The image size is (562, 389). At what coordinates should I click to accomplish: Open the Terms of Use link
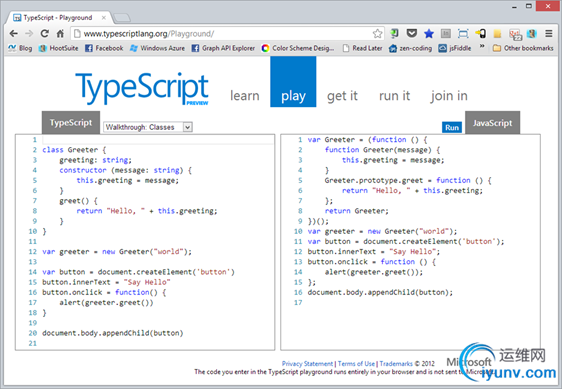click(x=356, y=364)
